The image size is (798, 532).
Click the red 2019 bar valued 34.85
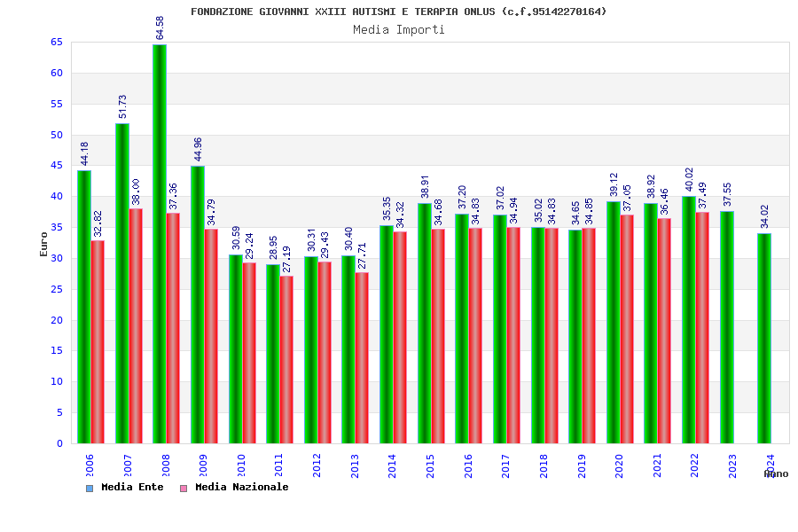click(589, 336)
